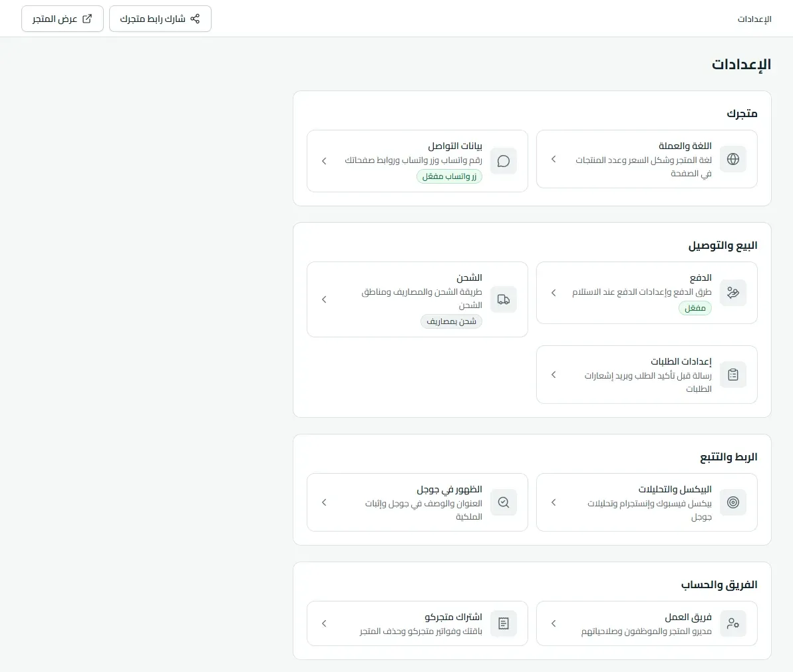The image size is (793, 672).
Task: Click the عرض المتجر button label
Action: tap(55, 19)
